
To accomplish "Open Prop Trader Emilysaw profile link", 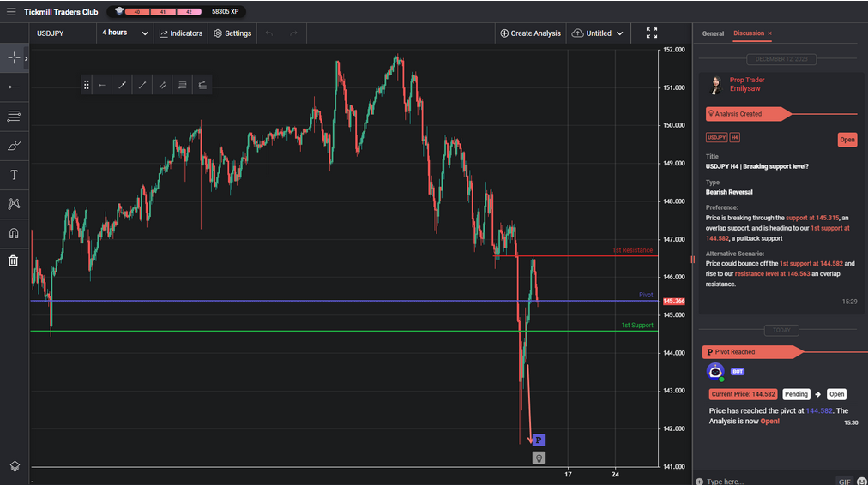I will click(x=746, y=84).
